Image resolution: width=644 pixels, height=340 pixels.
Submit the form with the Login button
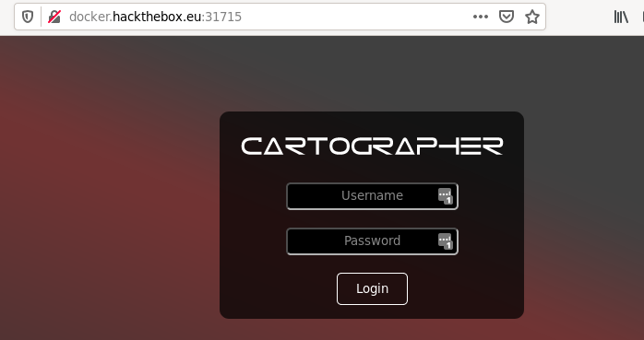372,288
